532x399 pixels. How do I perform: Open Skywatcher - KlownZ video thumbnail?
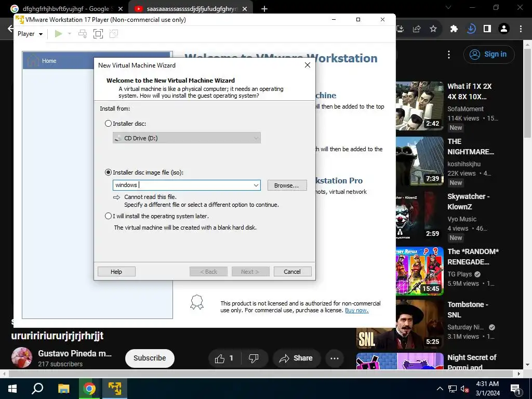[x=420, y=216]
